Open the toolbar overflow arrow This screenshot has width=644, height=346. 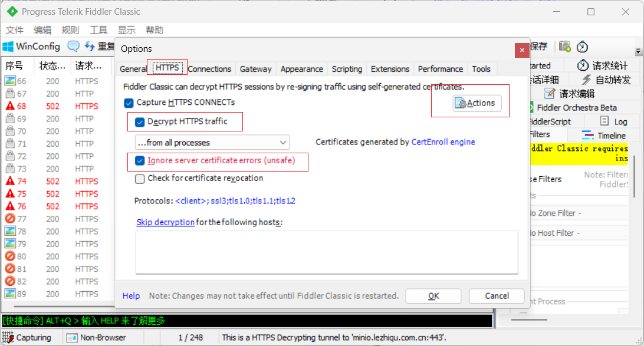click(638, 51)
